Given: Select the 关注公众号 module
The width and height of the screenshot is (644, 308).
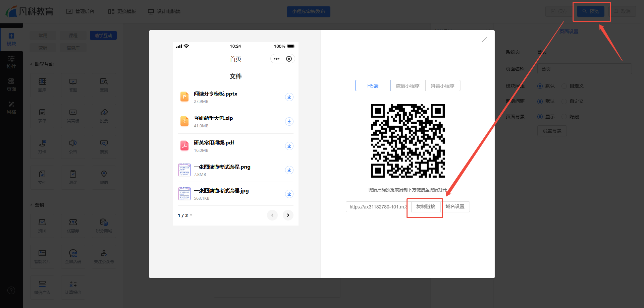Looking at the screenshot, I should pos(104,257).
